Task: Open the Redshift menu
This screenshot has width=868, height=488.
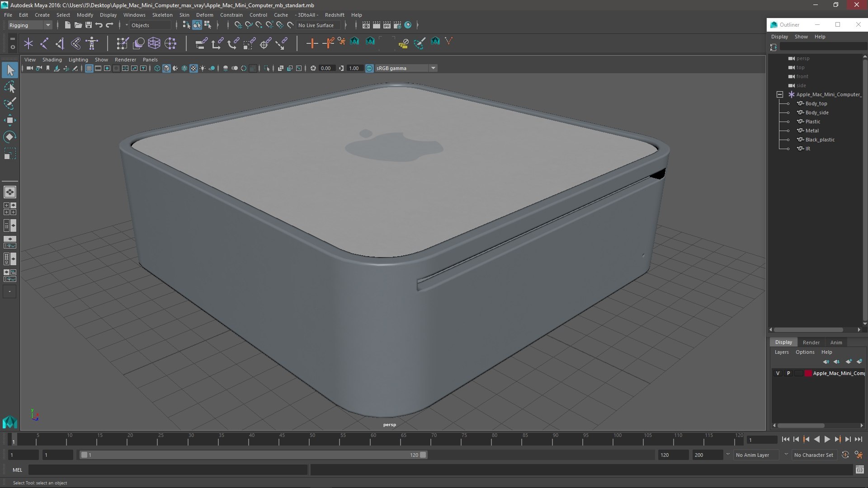Action: point(335,15)
